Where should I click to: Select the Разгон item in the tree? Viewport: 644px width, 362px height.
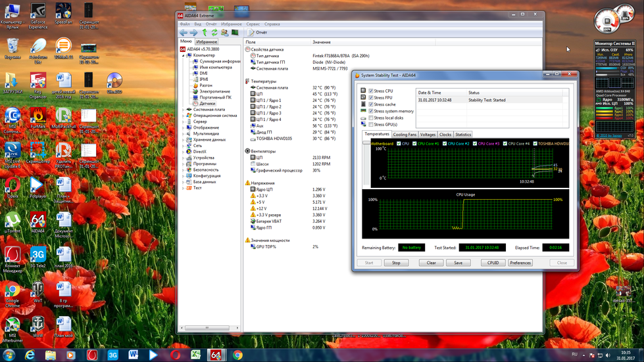pyautogui.click(x=205, y=85)
